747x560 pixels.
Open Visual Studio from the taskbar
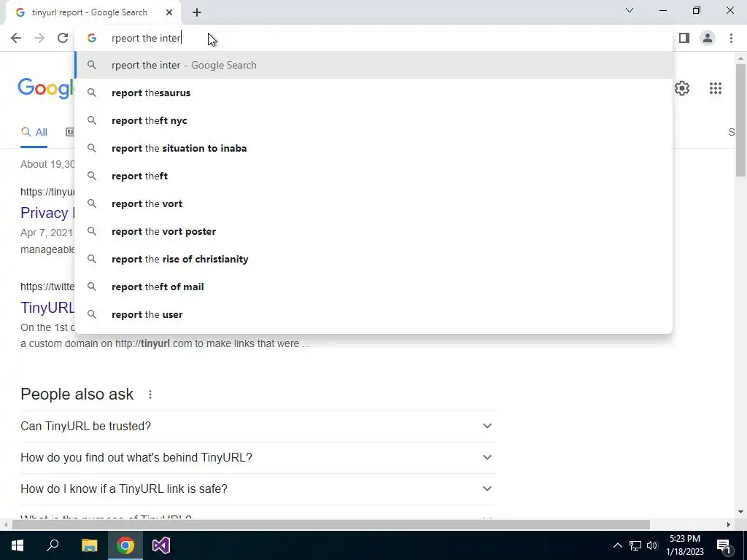[161, 545]
